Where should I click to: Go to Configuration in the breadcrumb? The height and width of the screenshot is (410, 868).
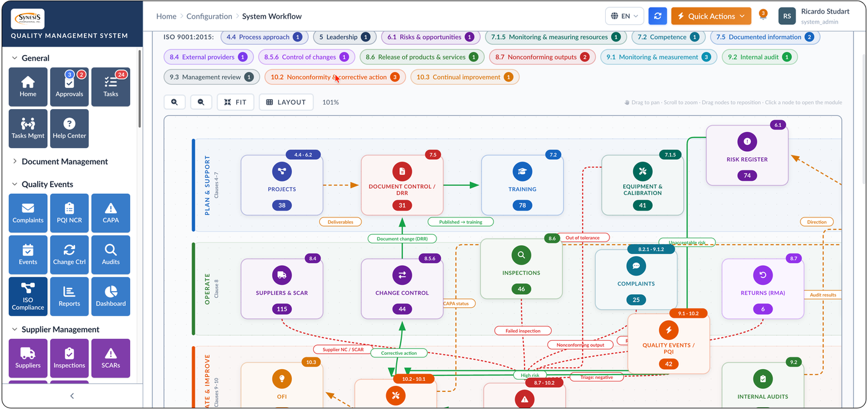[x=210, y=16]
